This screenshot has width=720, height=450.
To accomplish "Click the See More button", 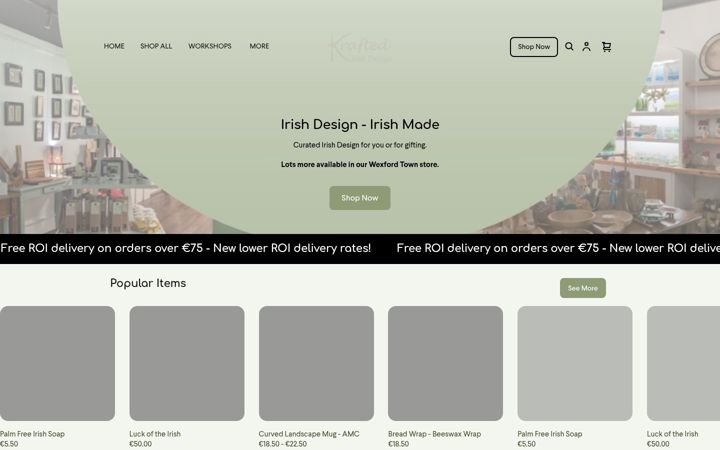I will tap(583, 288).
